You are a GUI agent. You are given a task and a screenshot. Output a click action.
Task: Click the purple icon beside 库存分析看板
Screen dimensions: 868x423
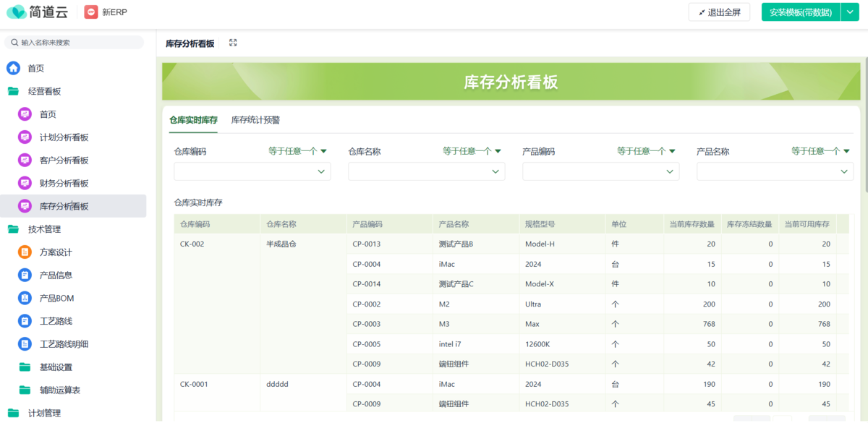(x=25, y=206)
